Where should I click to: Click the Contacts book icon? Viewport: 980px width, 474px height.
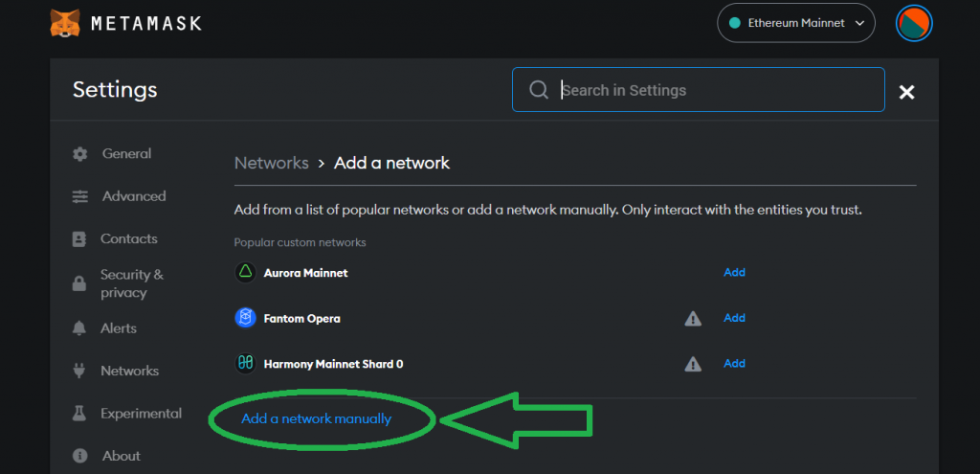tap(79, 238)
